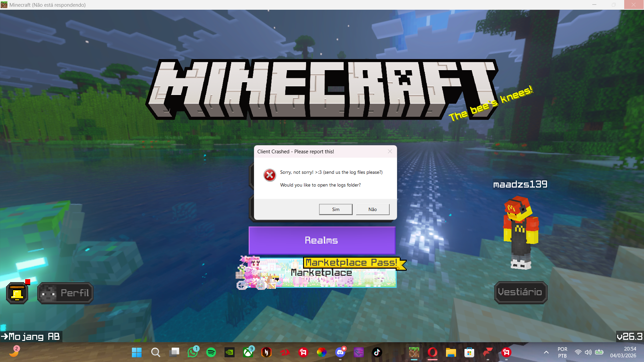Open the red dragon app on taskbar
This screenshot has width=644, height=362.
coord(285,352)
